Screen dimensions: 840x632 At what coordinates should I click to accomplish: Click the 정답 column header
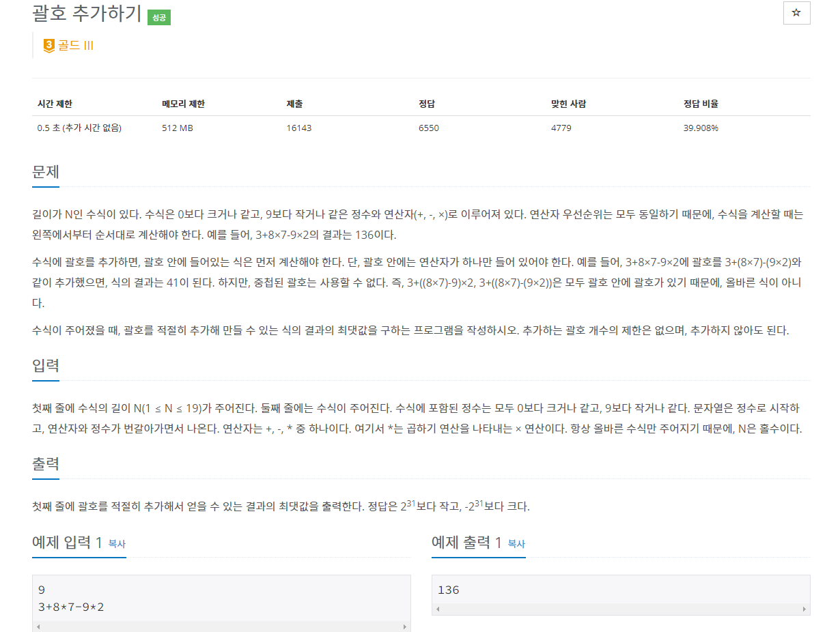coord(427,104)
